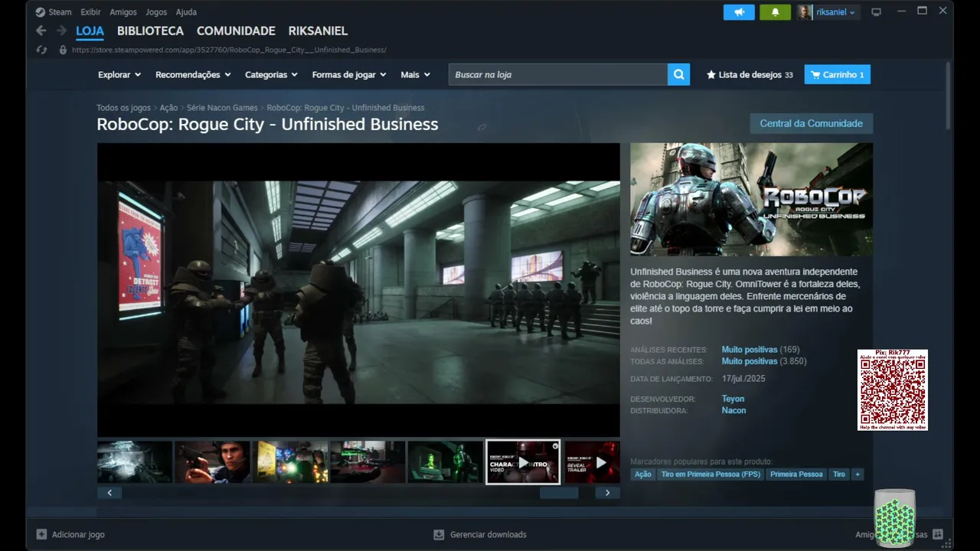Open friends and chat icon at bottom right
This screenshot has width=980, height=551.
tap(938, 534)
